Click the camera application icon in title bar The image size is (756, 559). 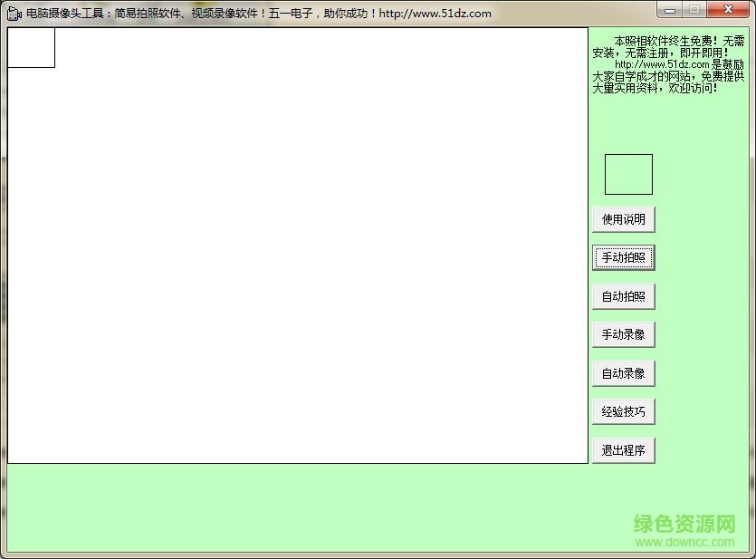(x=11, y=12)
